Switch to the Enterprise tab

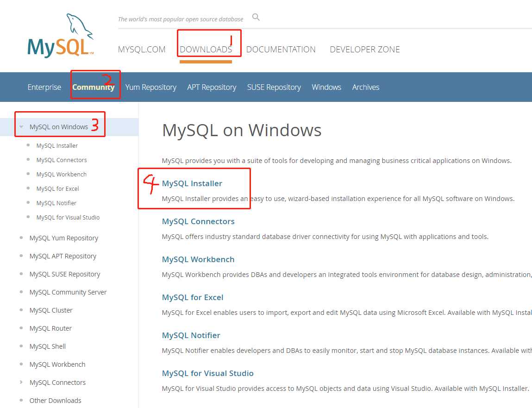[44, 87]
